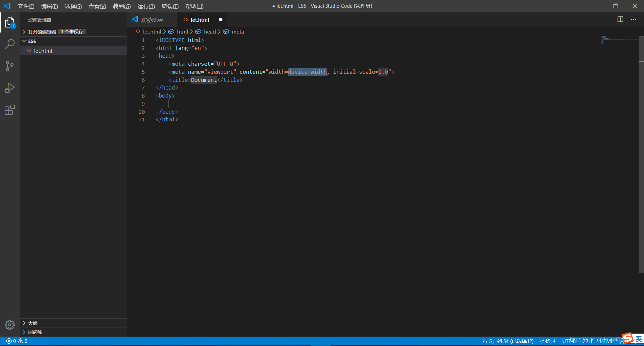Select let.html in the explorer tree
The width and height of the screenshot is (644, 346).
click(x=73, y=51)
